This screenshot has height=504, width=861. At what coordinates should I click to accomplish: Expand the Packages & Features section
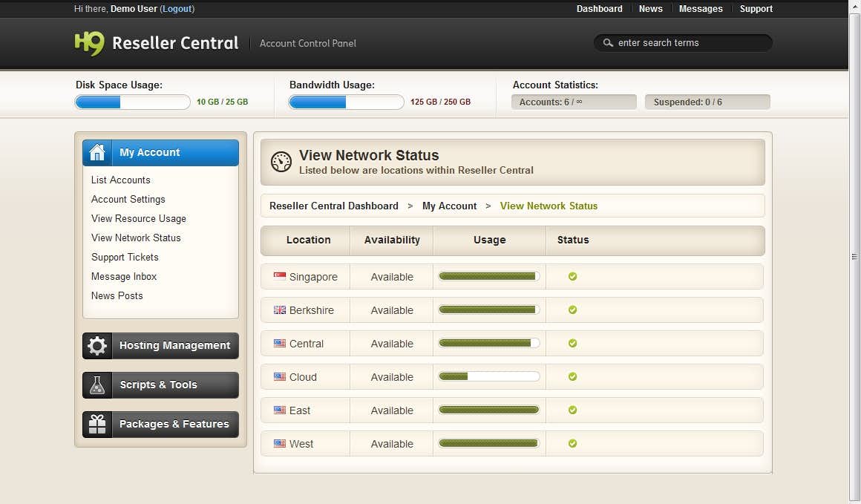(174, 425)
